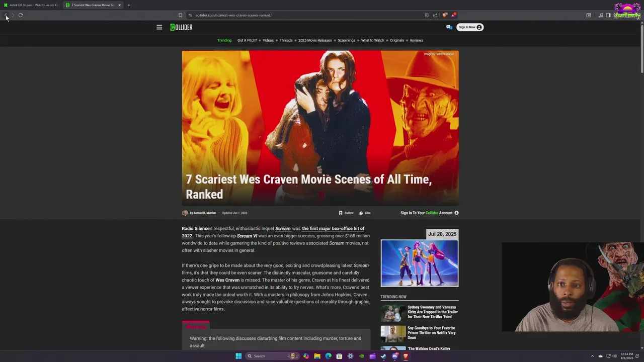Screen dimensions: 644x362
Task: Toggle the browser sidebar panel icon
Action: (x=608, y=15)
